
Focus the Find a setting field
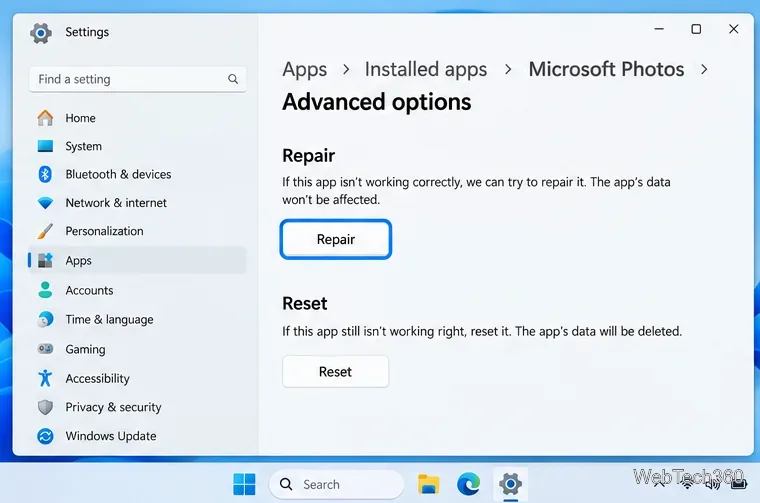pos(138,79)
